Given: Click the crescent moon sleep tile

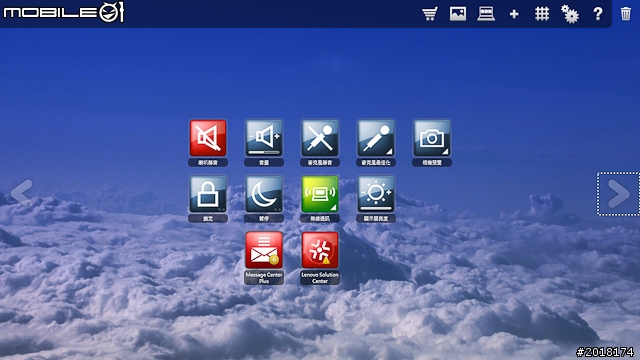Looking at the screenshot, I should [264, 194].
